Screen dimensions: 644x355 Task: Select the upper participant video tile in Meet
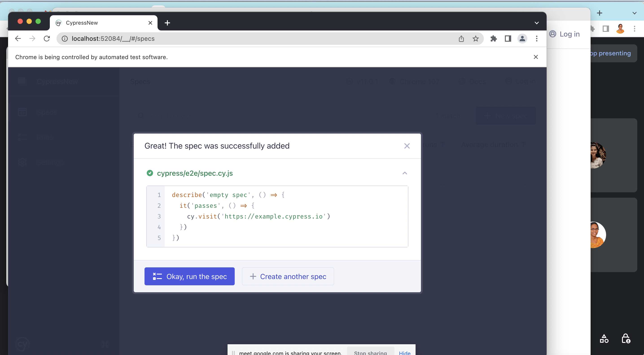tap(613, 155)
